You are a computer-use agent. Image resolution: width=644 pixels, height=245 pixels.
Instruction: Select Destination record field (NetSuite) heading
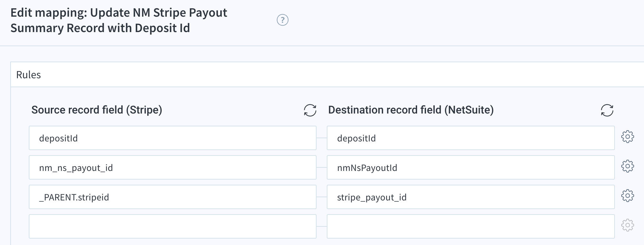point(411,110)
